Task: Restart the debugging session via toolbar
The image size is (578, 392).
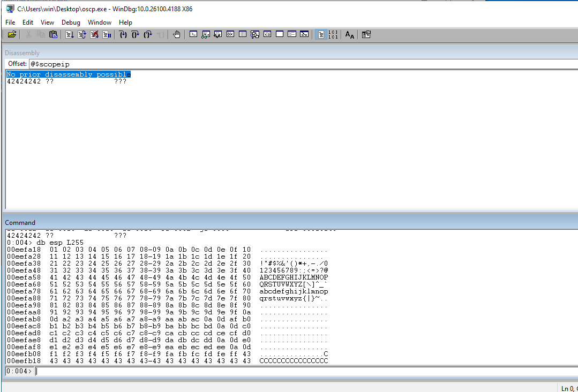Action: [x=82, y=35]
